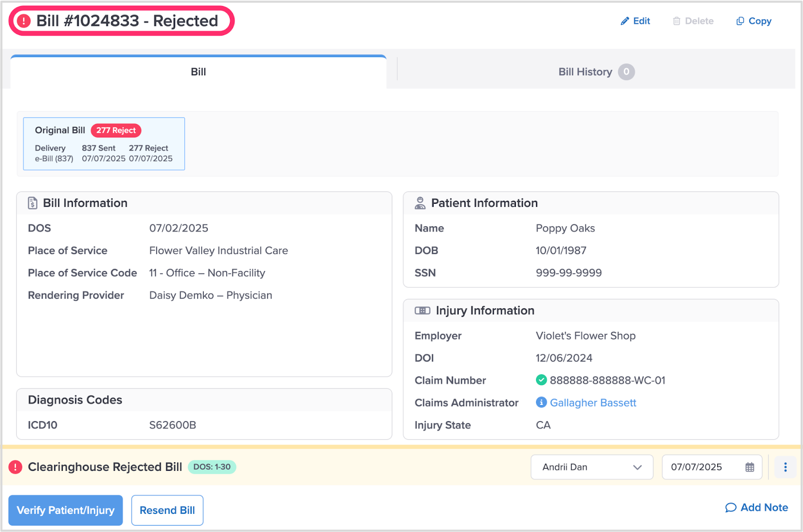803x532 pixels.
Task: Click the Add Note speech bubble icon
Action: (730, 508)
